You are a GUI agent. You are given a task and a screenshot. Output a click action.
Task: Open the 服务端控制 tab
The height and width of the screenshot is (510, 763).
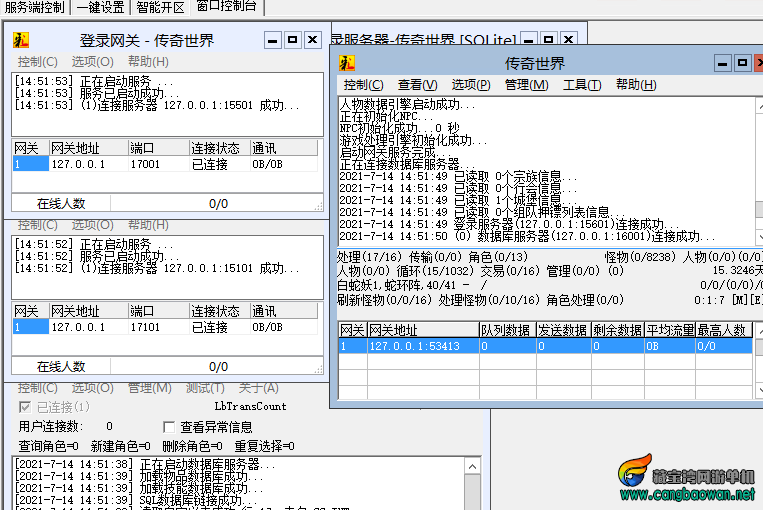34,7
